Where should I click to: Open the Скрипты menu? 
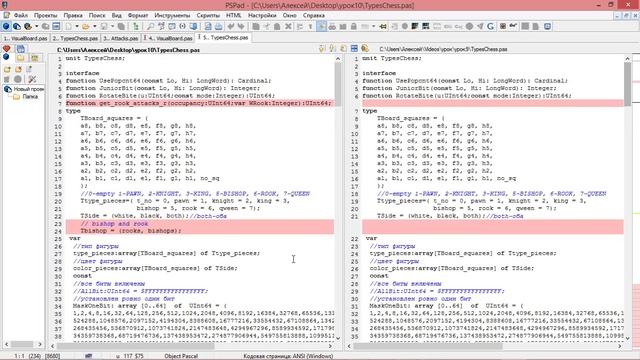pyautogui.click(x=208, y=16)
